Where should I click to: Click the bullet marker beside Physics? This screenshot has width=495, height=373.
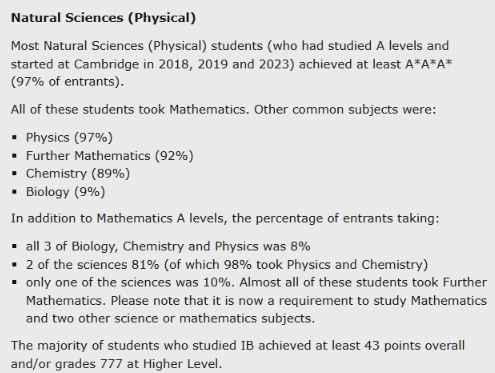14,137
